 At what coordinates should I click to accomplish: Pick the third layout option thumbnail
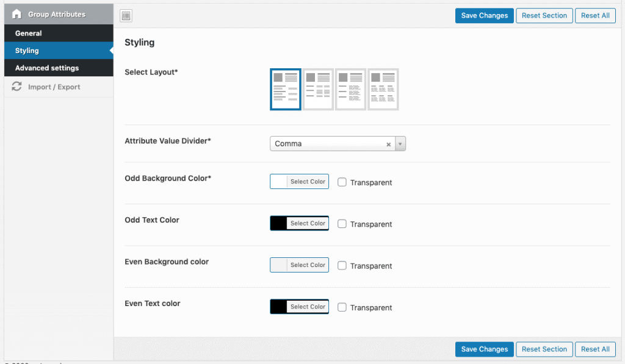350,89
